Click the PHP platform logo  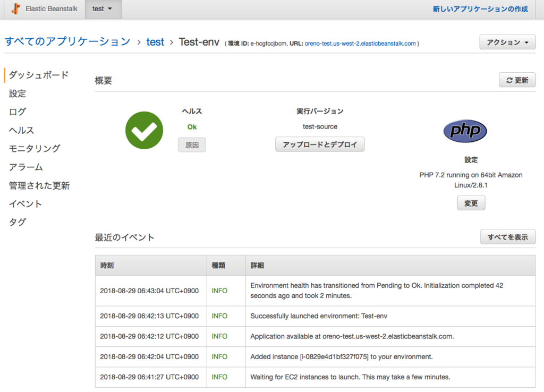pyautogui.click(x=465, y=131)
